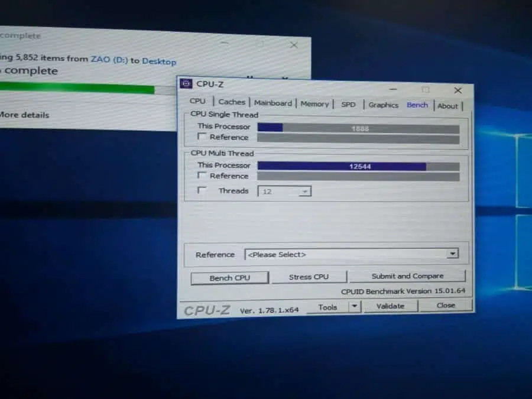
Task: Click the Bench CPU button
Action: click(x=230, y=278)
